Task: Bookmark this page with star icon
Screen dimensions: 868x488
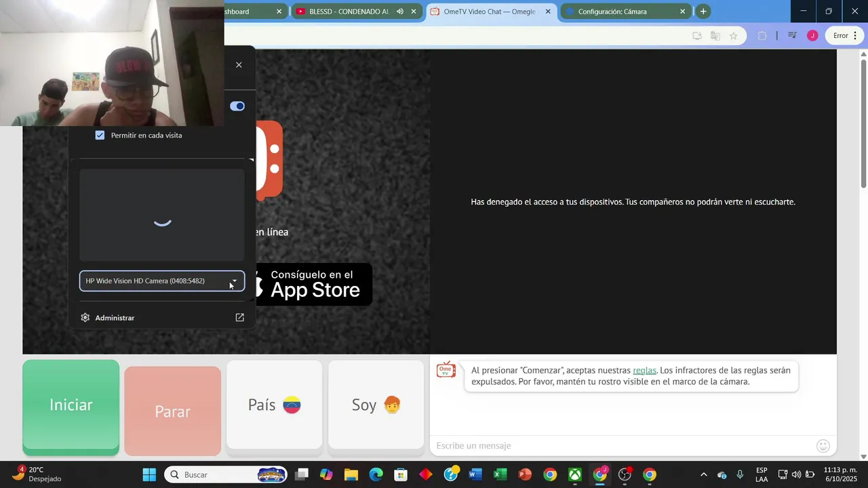Action: pyautogui.click(x=733, y=36)
